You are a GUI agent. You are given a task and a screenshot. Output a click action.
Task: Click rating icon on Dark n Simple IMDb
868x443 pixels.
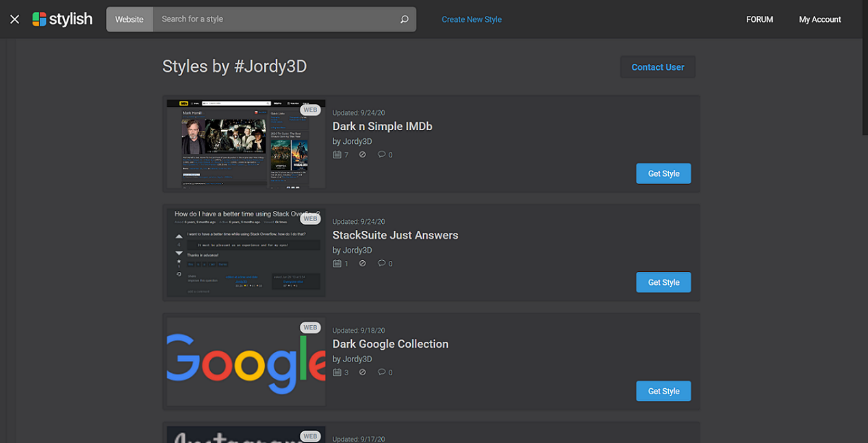pyautogui.click(x=362, y=155)
